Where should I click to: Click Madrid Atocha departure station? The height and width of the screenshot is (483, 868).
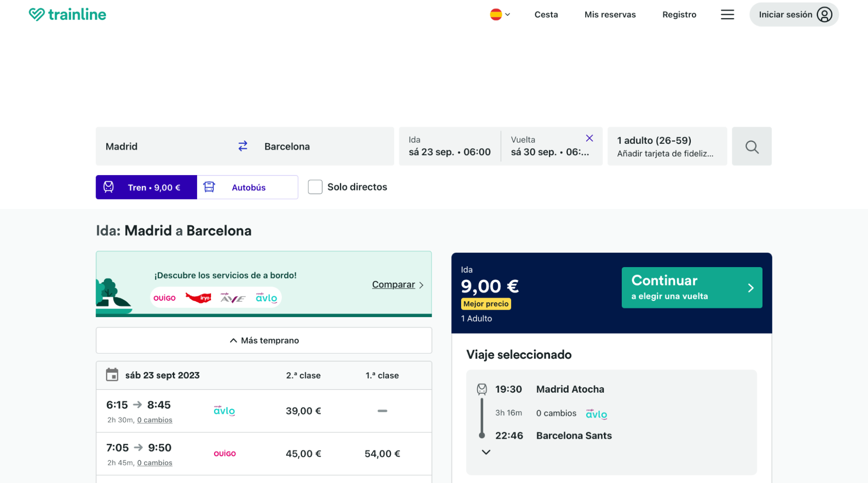click(x=570, y=389)
